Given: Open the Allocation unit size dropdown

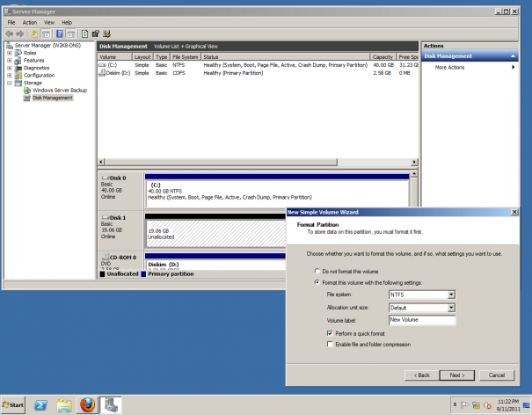Looking at the screenshot, I should pyautogui.click(x=451, y=308).
